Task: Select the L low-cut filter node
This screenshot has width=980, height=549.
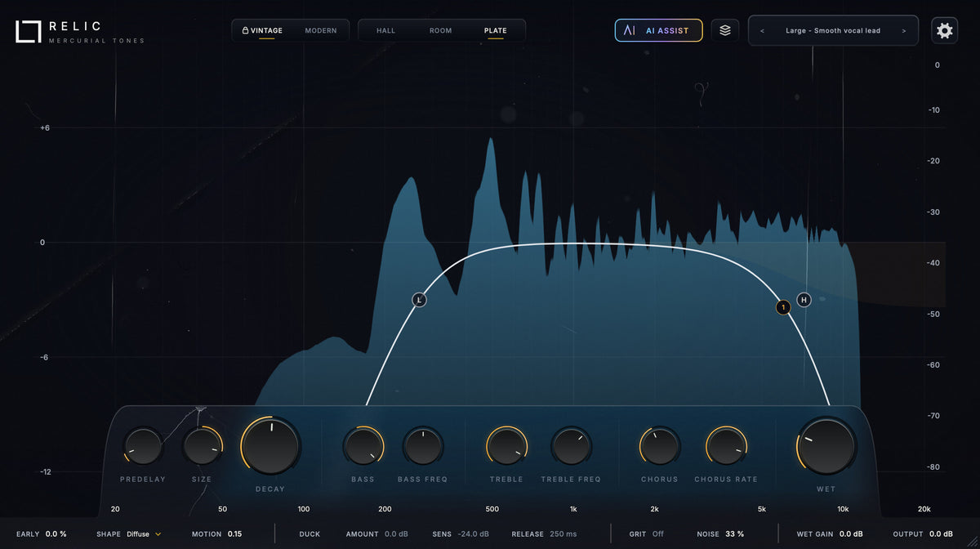Action: click(419, 300)
